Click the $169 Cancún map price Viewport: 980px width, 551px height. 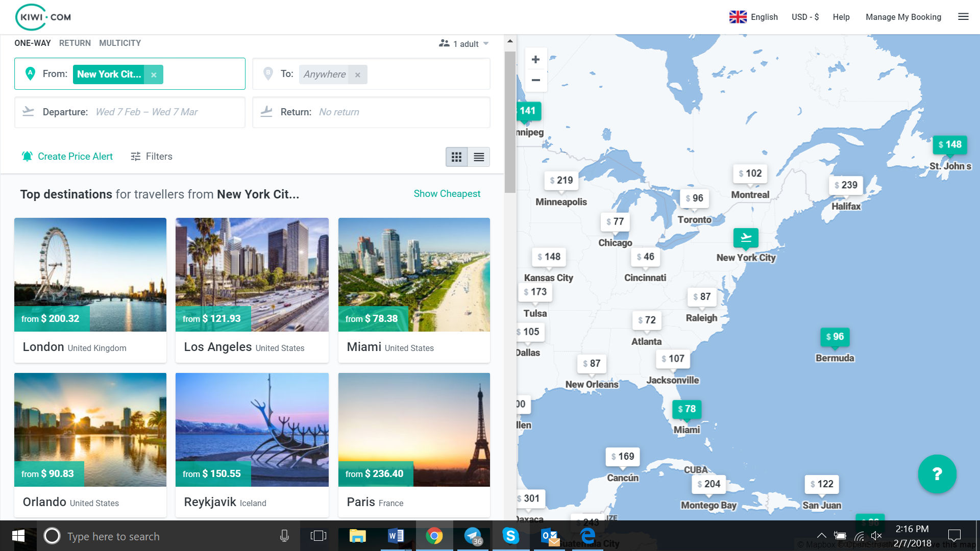(x=622, y=457)
